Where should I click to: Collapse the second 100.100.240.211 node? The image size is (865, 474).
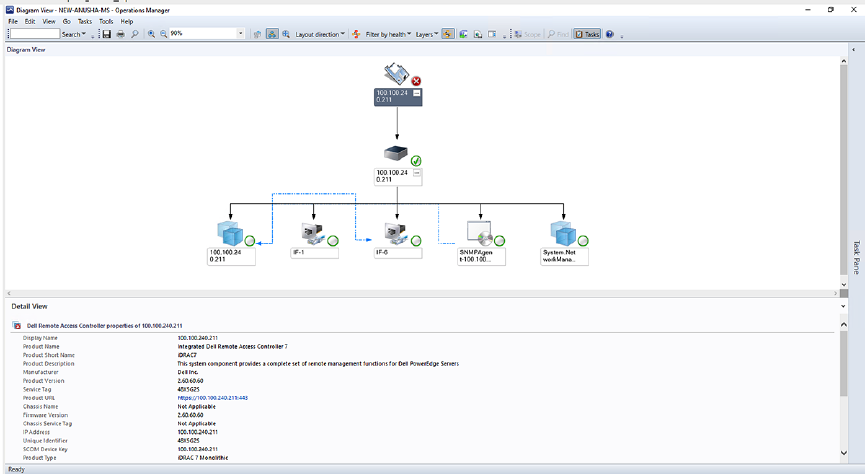[417, 173]
